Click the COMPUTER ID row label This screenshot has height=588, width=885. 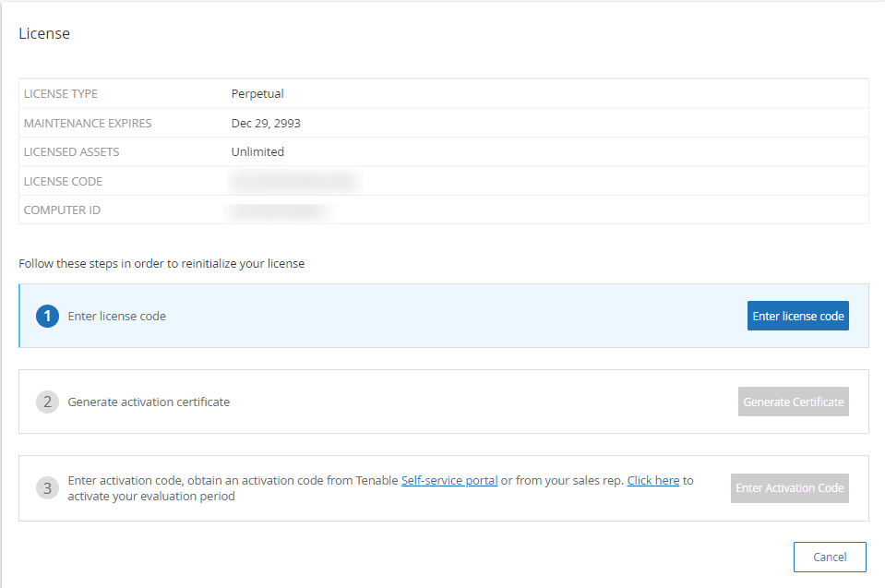tap(62, 210)
